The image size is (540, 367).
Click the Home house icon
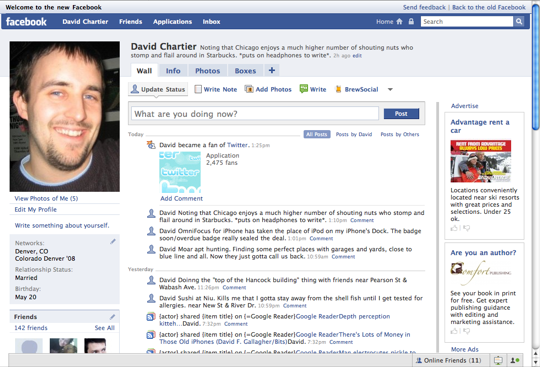(399, 21)
